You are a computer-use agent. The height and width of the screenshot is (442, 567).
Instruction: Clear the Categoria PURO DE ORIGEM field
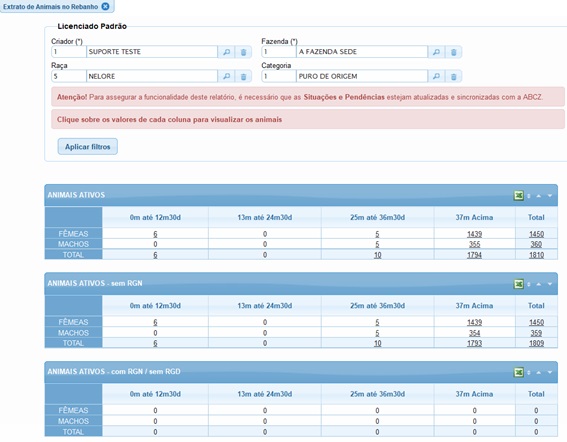[453, 76]
